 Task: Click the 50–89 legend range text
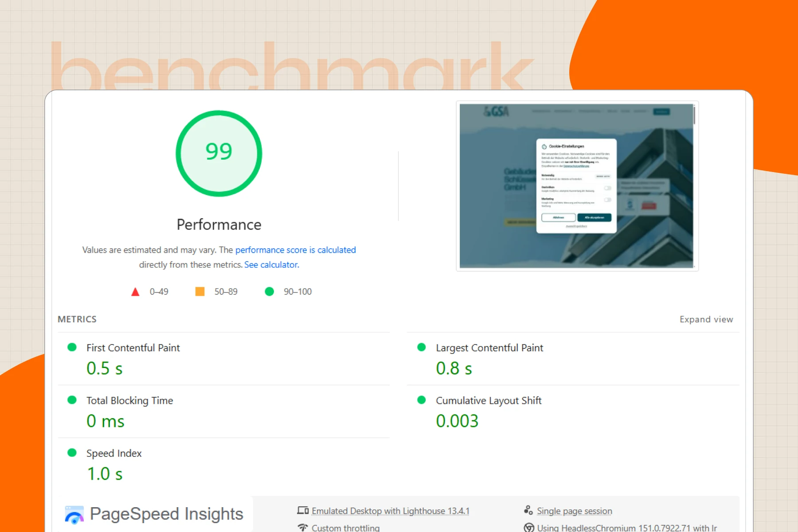226,292
